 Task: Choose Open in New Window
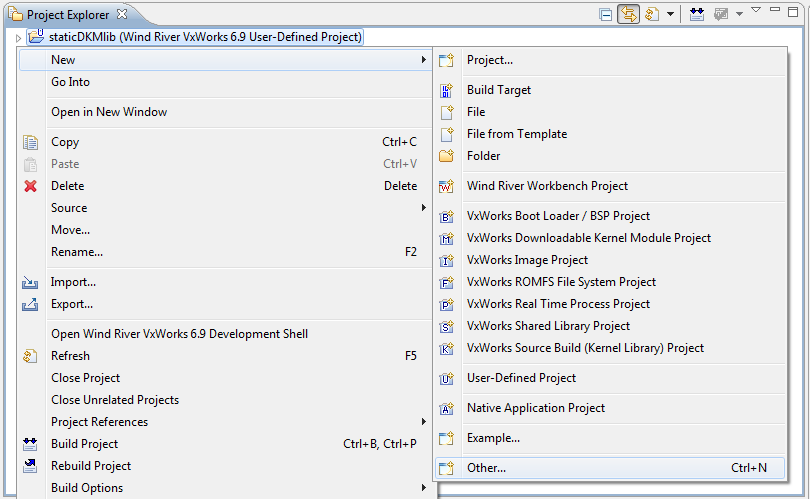pyautogui.click(x=109, y=112)
